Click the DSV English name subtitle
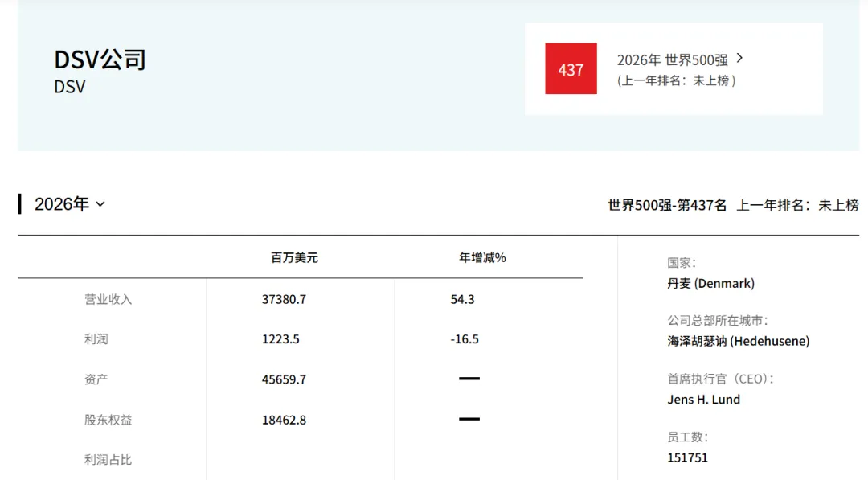This screenshot has width=868, height=480. 70,87
